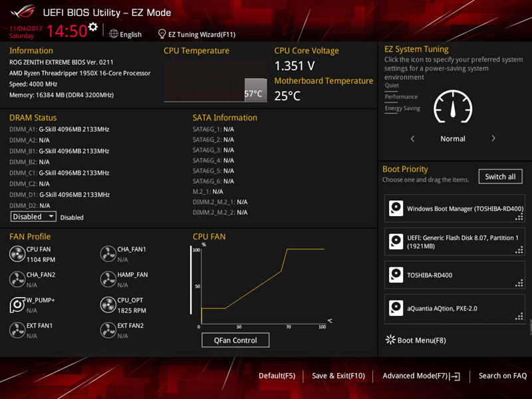Grab drag handle on aQuantia AQtion entry
532x399 pixels.
tap(519, 317)
